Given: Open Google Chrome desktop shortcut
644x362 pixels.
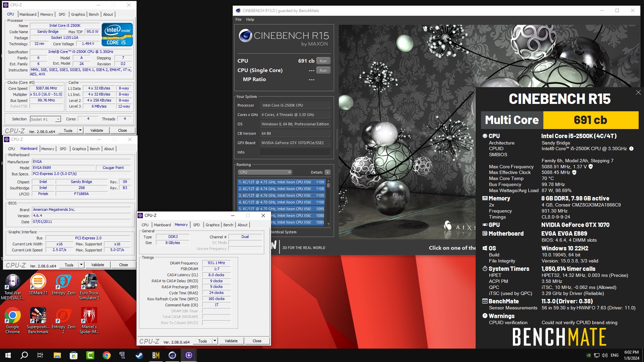Looking at the screenshot, I should 13,320.
